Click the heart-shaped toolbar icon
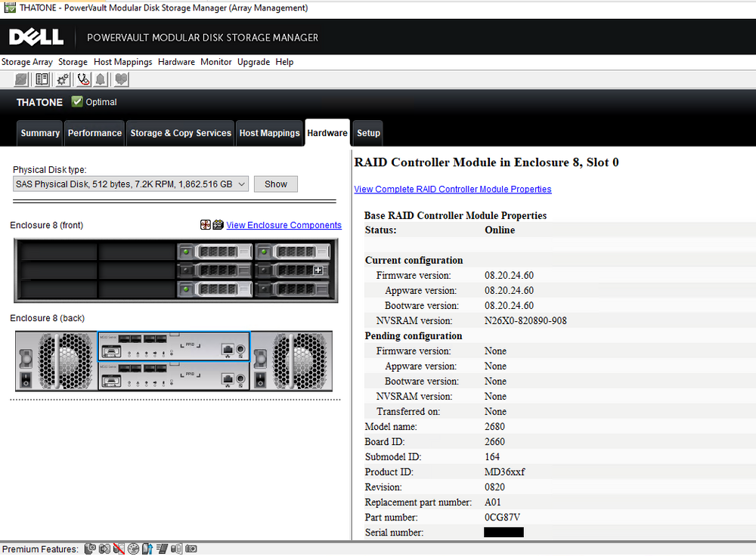The image size is (756, 556). [x=121, y=79]
